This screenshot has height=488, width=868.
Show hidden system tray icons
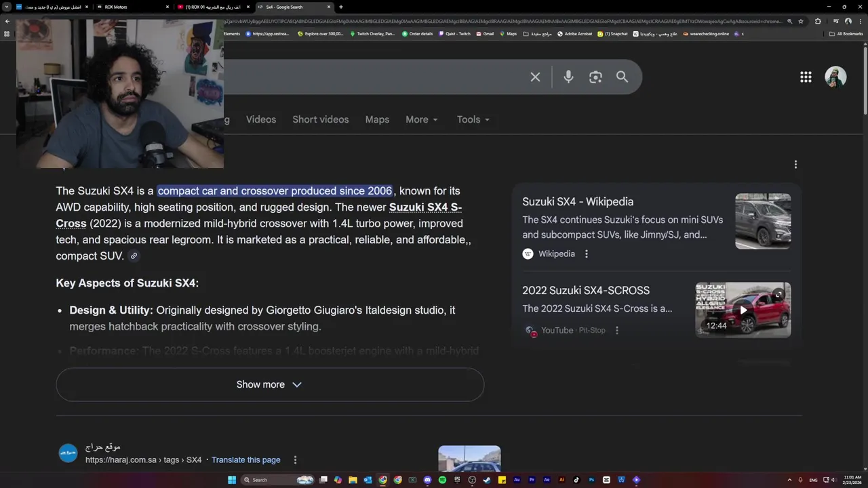coord(789,480)
